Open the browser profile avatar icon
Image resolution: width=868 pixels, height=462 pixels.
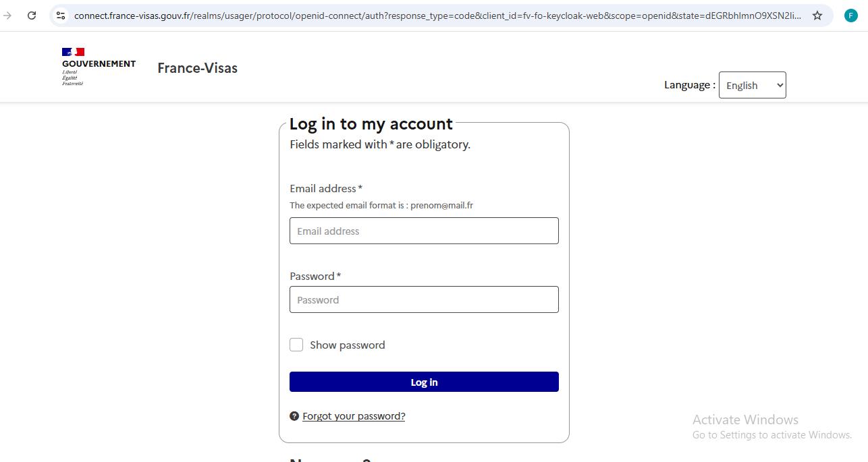850,15
